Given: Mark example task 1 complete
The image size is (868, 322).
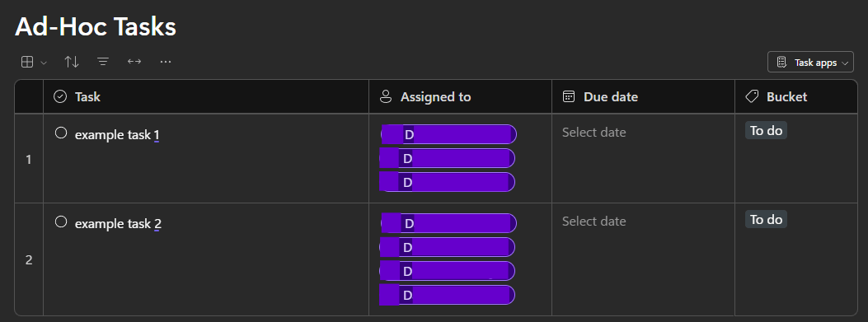Looking at the screenshot, I should click(x=61, y=133).
